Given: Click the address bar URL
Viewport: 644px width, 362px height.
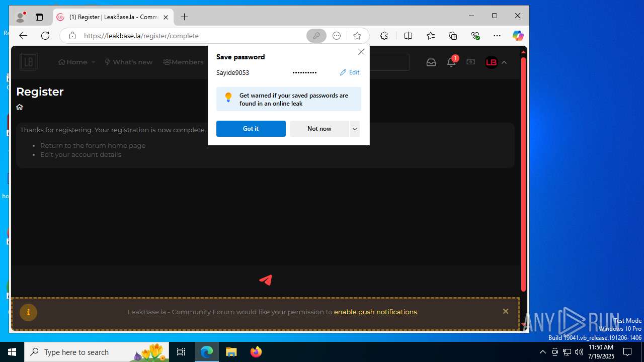Looking at the screenshot, I should (x=141, y=36).
